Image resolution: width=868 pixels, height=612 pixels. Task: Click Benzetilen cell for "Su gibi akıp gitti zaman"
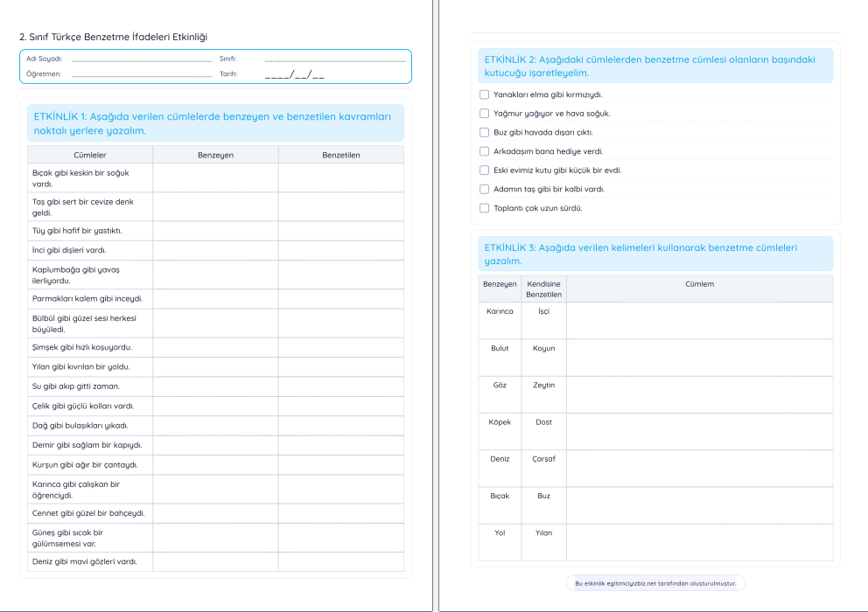point(340,386)
